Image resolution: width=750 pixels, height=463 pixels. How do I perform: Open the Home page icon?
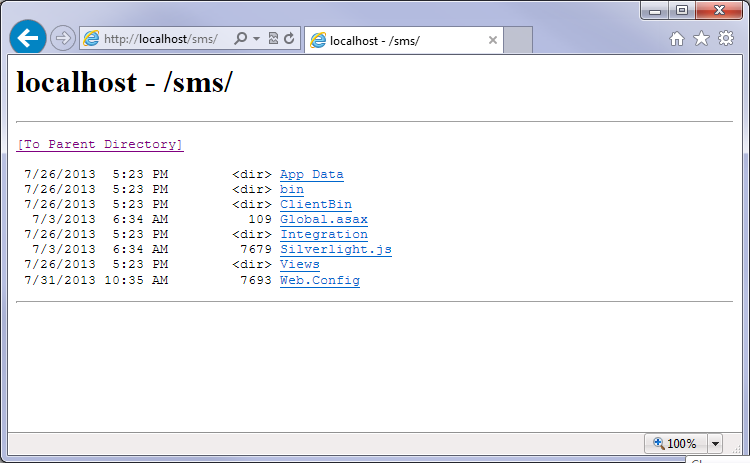[677, 39]
